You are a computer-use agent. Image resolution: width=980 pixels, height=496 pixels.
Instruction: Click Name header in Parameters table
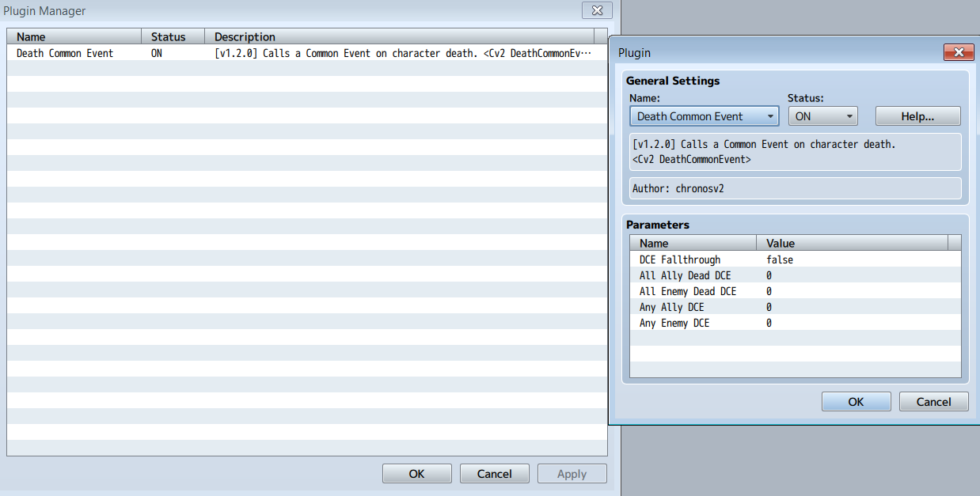pos(693,243)
